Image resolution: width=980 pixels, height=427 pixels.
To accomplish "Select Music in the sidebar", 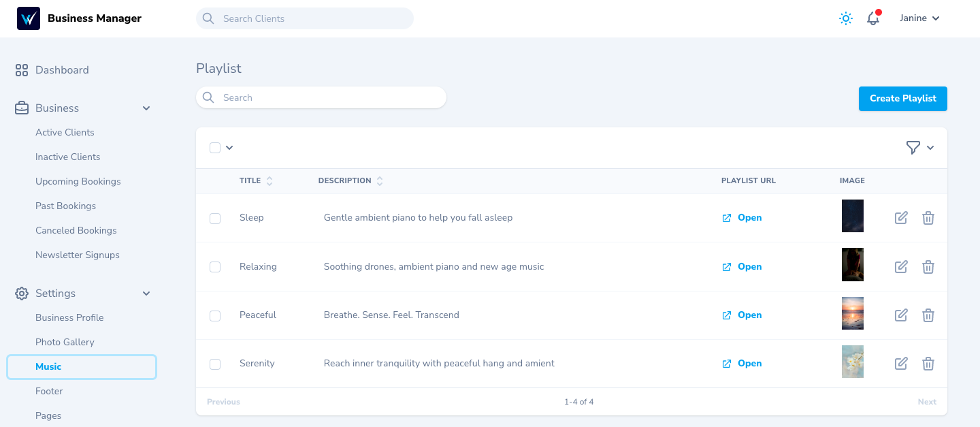I will point(48,366).
